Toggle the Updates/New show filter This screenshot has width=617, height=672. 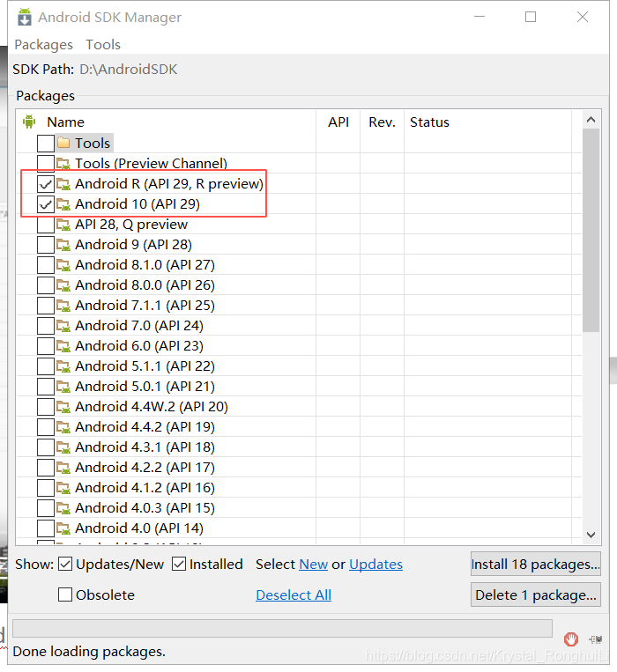[65, 564]
